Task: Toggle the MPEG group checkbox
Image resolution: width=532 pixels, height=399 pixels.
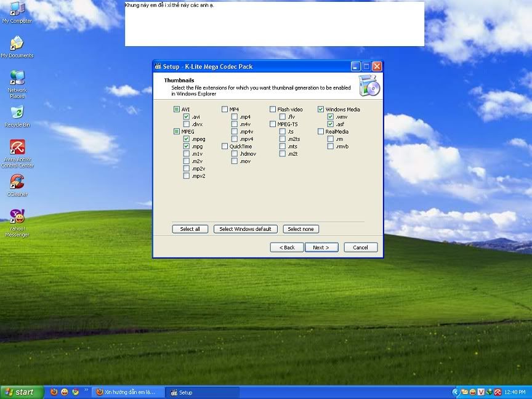Action: [x=177, y=131]
